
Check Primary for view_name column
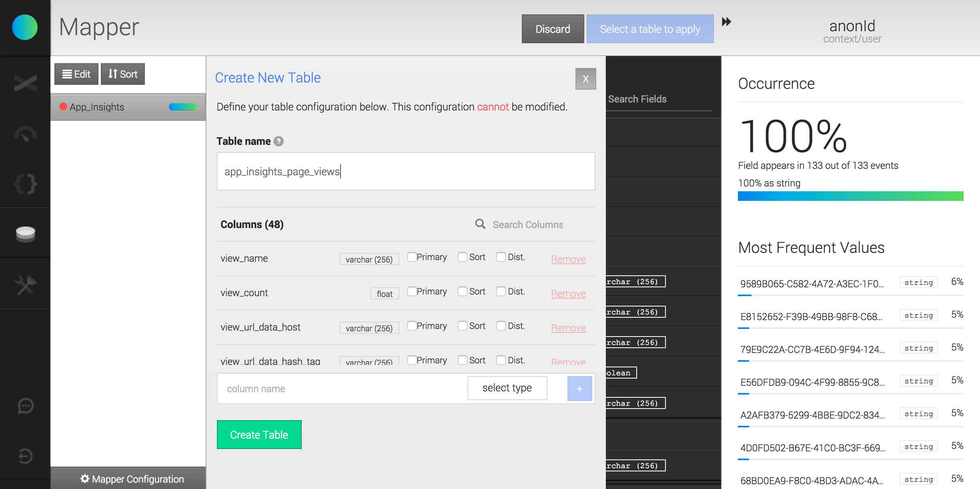coord(412,257)
